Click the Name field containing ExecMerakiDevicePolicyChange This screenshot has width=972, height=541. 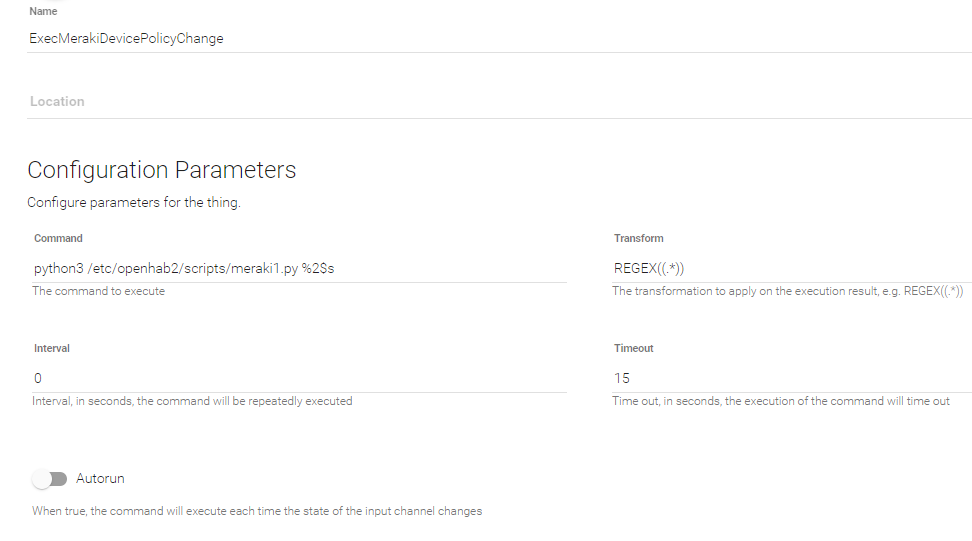click(x=300, y=39)
